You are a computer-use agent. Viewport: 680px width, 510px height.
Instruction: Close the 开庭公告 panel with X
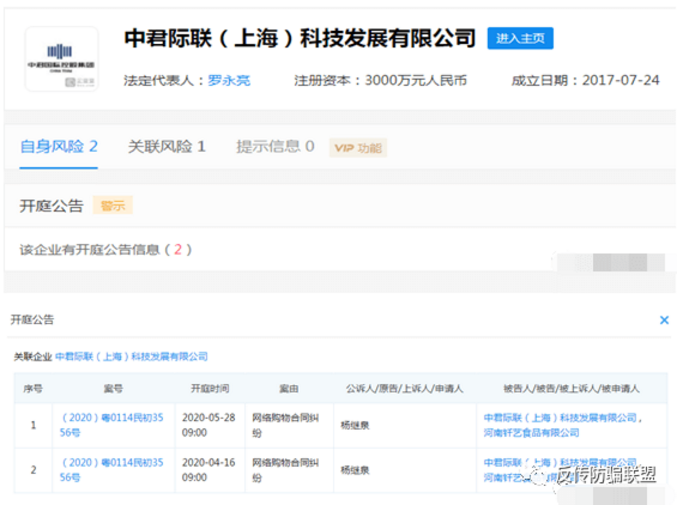point(664,320)
